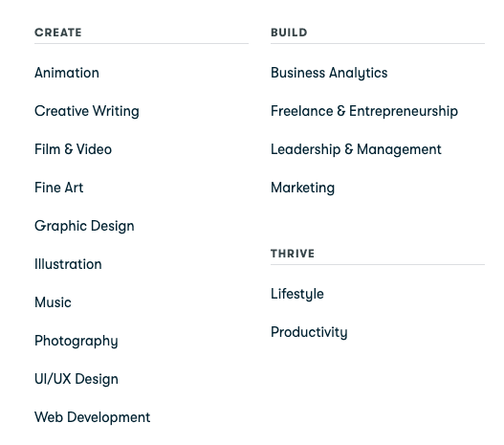Open Leadership & Management category

356,149
